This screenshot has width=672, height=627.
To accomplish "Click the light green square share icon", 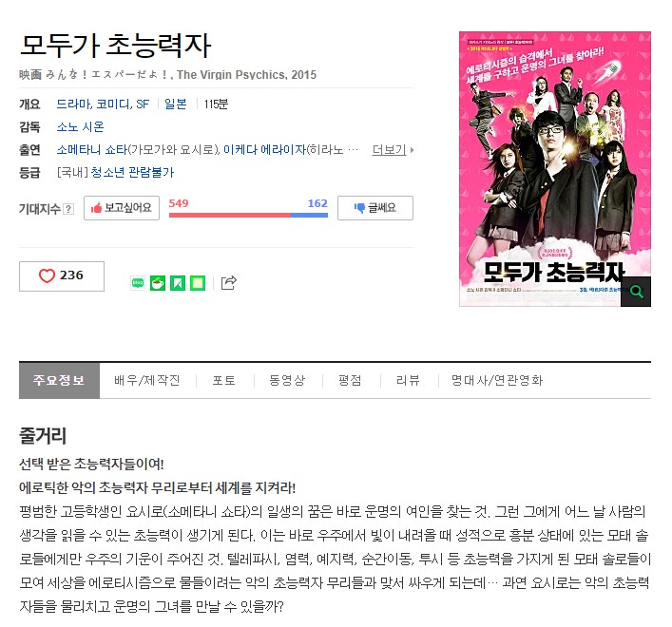I will point(198,283).
